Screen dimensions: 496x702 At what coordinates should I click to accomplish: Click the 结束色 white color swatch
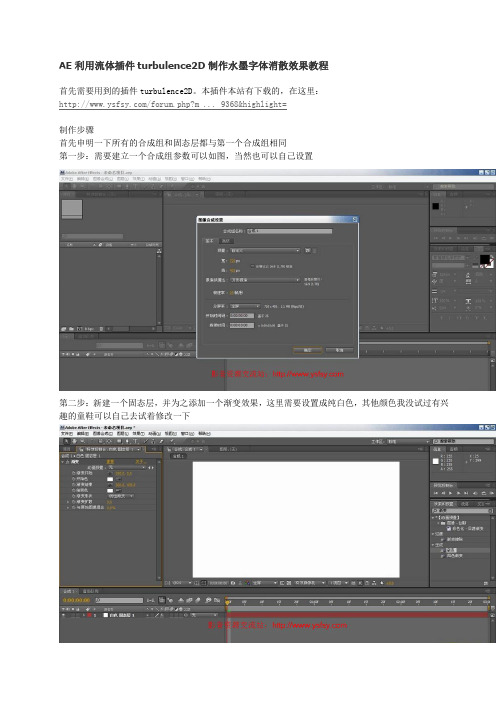(110, 491)
